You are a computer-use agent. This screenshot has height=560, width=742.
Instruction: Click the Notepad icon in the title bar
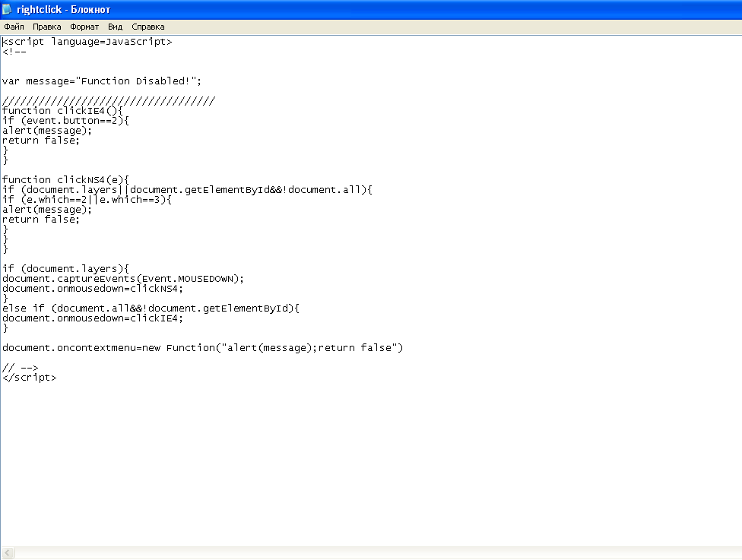click(x=7, y=9)
